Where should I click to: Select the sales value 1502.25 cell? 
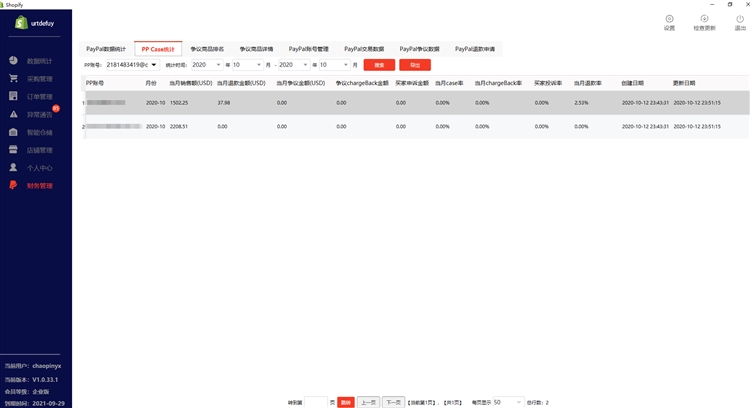tap(179, 102)
